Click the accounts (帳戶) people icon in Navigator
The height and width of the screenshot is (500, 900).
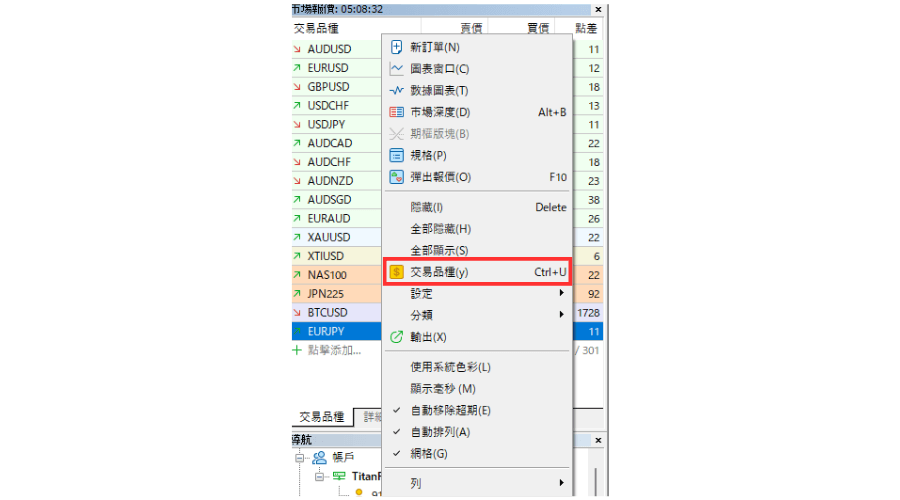click(x=319, y=458)
